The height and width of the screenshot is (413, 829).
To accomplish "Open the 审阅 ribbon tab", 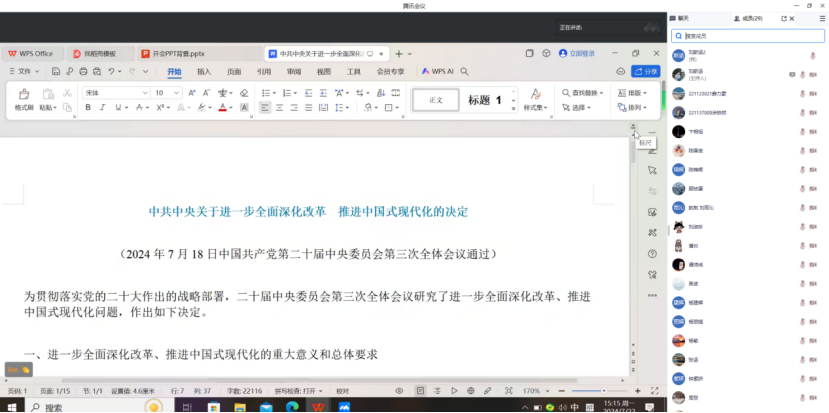I will (294, 72).
